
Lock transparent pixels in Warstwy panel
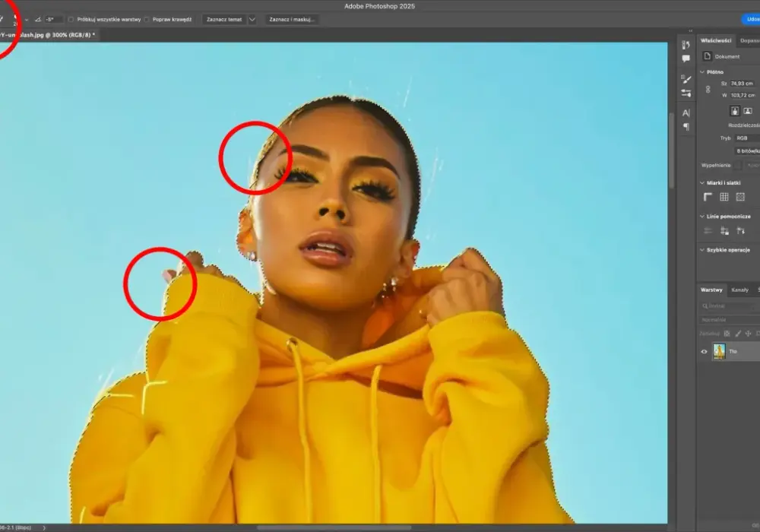727,334
